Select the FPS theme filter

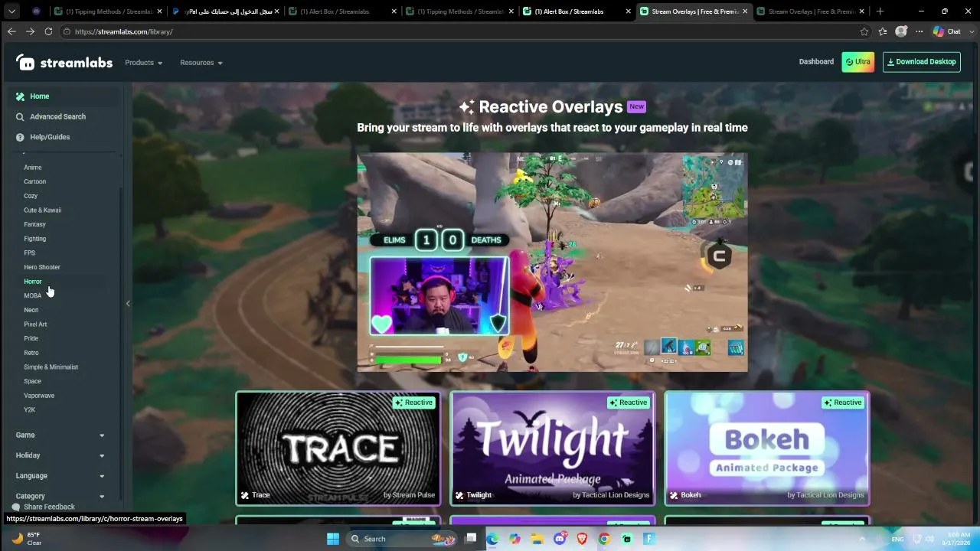coord(29,253)
